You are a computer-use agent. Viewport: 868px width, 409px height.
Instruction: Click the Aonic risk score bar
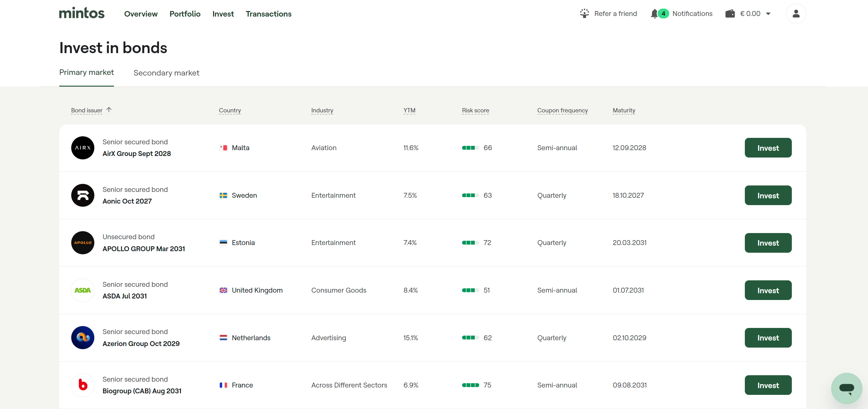(470, 195)
